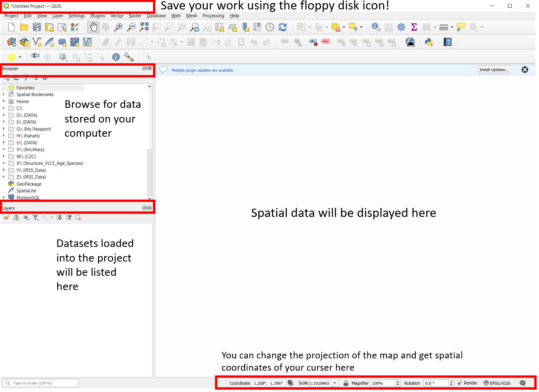This screenshot has height=392, width=539.
Task: Click the Zoom Full extent icon
Action: click(x=144, y=27)
